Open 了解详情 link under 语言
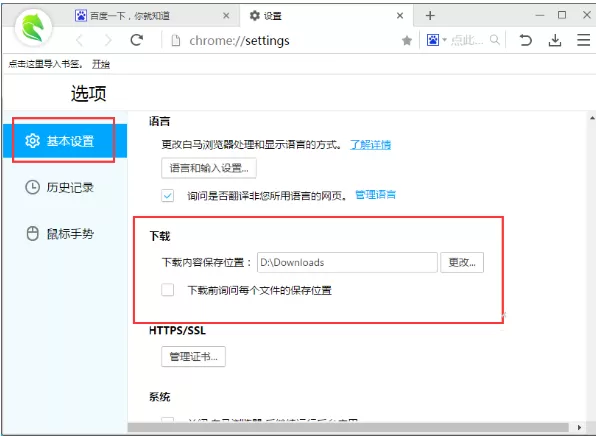Screen dimensions: 596x436 pos(371,144)
